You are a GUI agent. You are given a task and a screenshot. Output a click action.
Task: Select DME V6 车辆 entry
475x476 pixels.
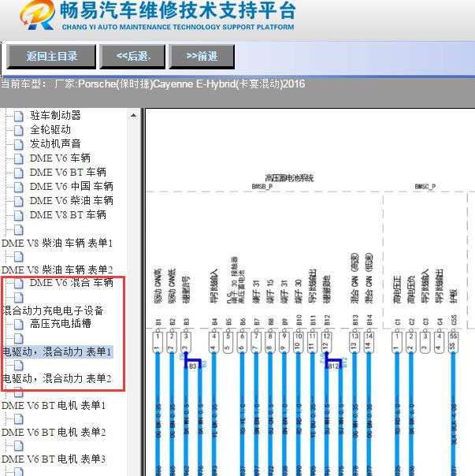click(x=60, y=158)
